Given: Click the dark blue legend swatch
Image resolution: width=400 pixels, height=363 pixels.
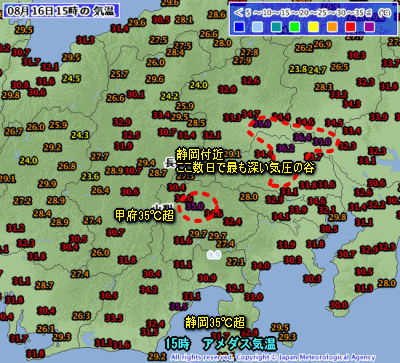Looking at the screenshot, I should pyautogui.click(x=239, y=27).
